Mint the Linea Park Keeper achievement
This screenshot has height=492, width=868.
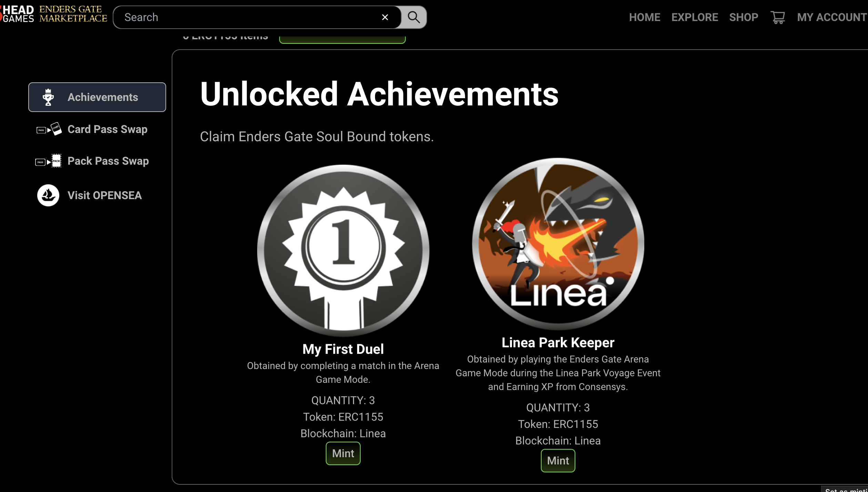(x=558, y=461)
